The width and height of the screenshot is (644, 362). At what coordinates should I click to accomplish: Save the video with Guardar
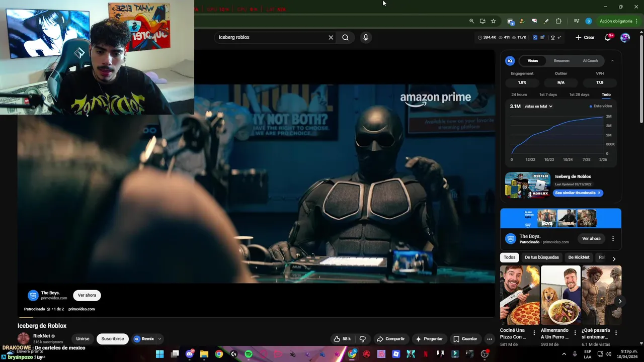465,339
